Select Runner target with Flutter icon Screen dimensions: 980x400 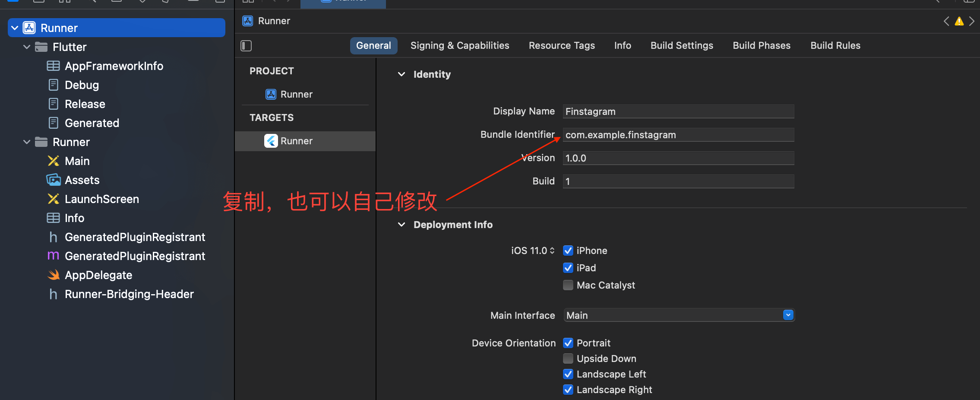click(296, 141)
